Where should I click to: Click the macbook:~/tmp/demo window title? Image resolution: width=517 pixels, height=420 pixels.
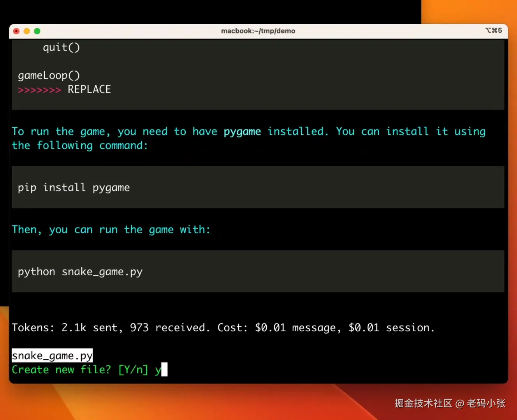tap(258, 31)
